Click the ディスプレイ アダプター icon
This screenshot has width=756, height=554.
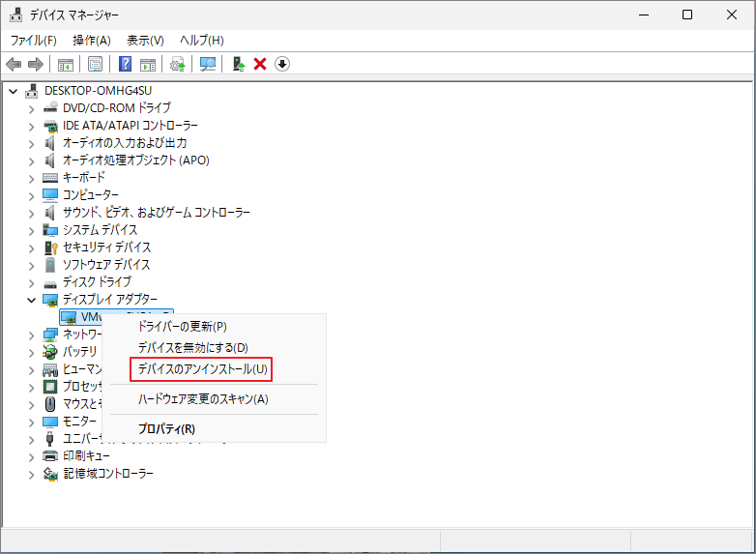50,300
